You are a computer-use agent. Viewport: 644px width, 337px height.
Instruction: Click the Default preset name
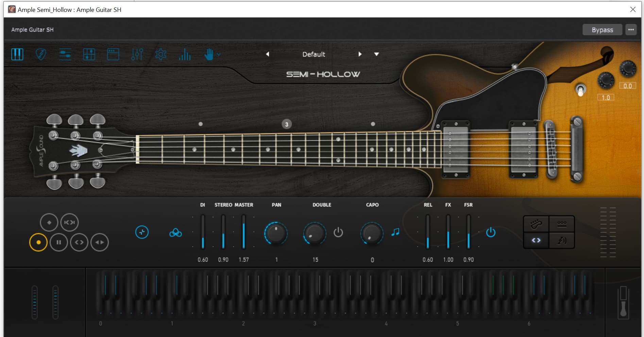click(x=313, y=54)
